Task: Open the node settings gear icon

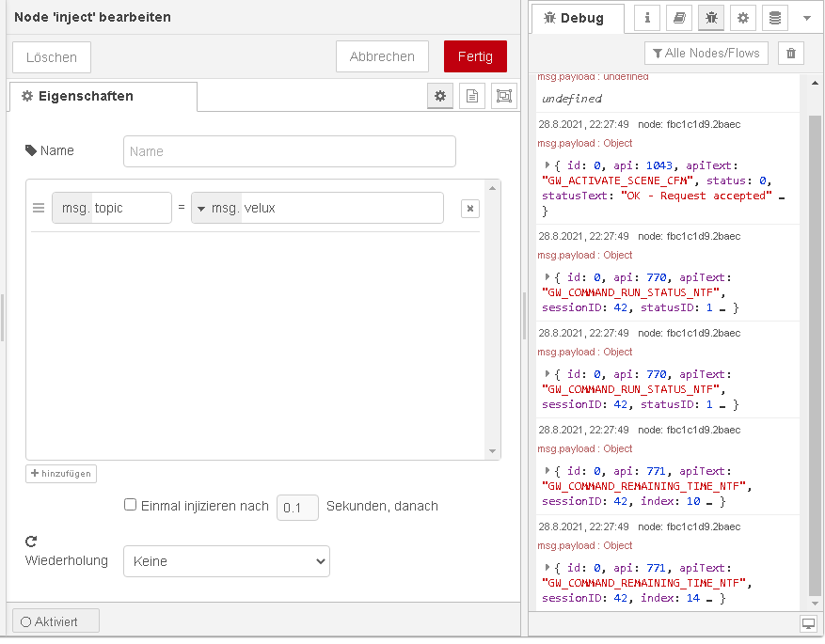Action: point(439,96)
